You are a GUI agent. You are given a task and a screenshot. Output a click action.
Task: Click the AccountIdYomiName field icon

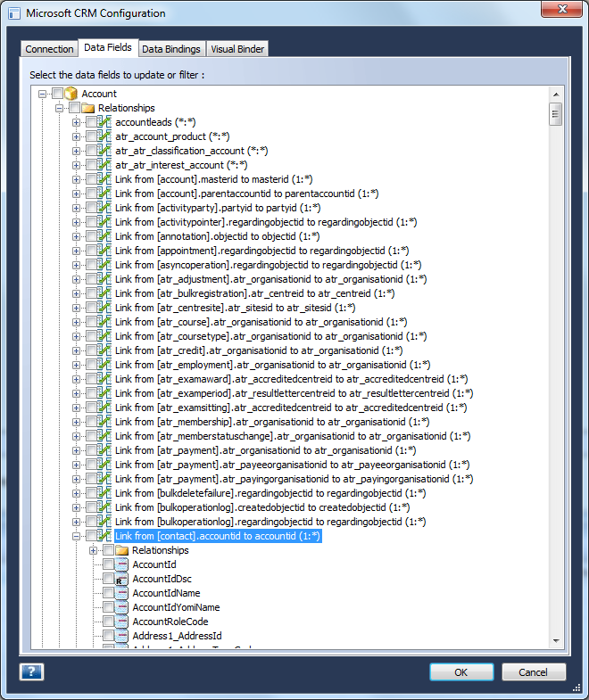tap(121, 607)
